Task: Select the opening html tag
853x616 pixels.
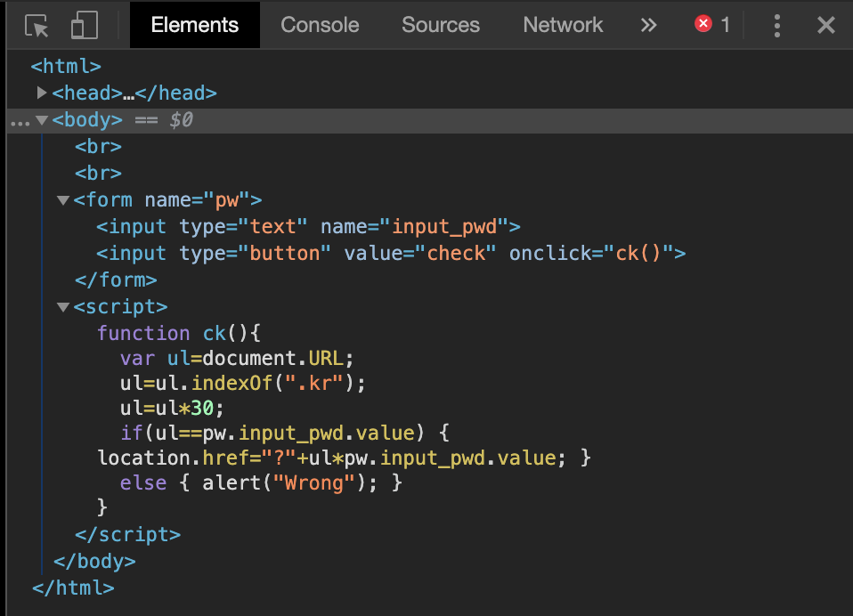Action: 66,67
